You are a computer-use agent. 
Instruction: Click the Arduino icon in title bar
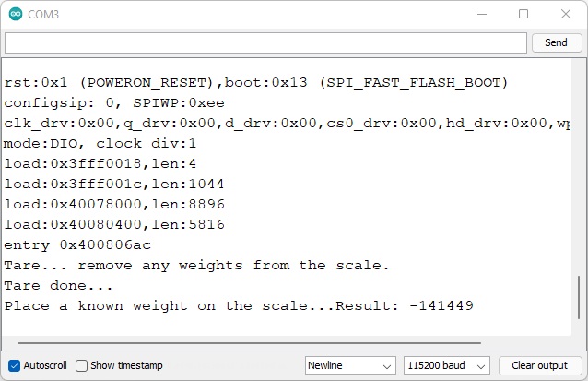point(16,14)
